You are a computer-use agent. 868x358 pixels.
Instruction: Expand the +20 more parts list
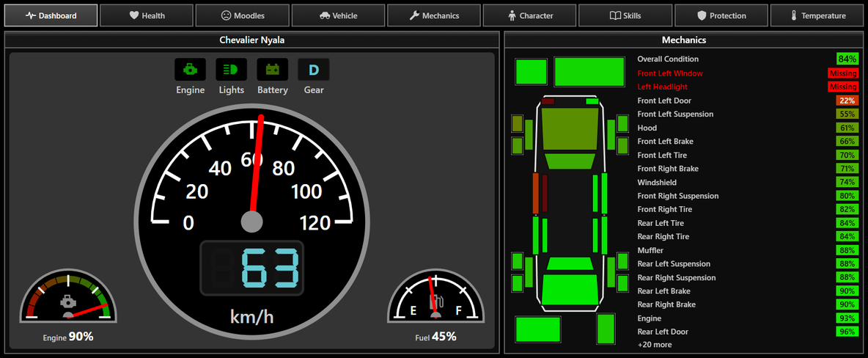pyautogui.click(x=655, y=345)
